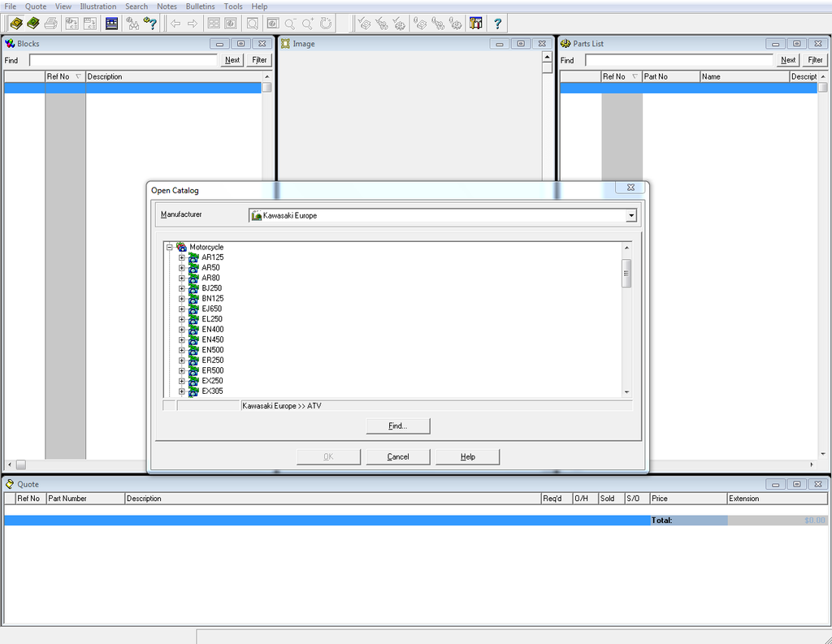Collapse the Motorcycle tree node
Viewport: 832px width, 644px height.
(x=169, y=247)
